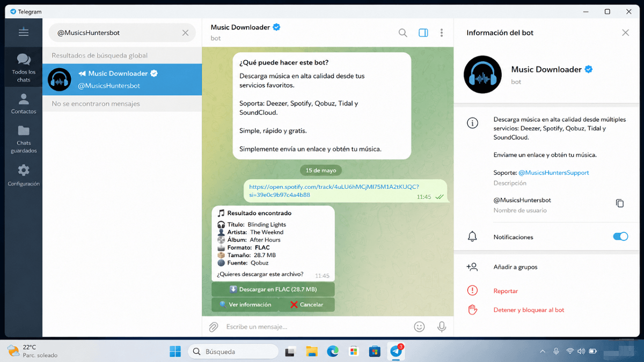Click Music Downloader chat header title
The image size is (644, 362).
(x=241, y=27)
